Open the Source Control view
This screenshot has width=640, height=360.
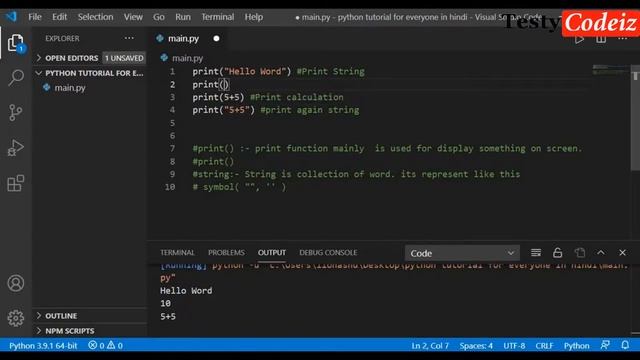coord(16,113)
